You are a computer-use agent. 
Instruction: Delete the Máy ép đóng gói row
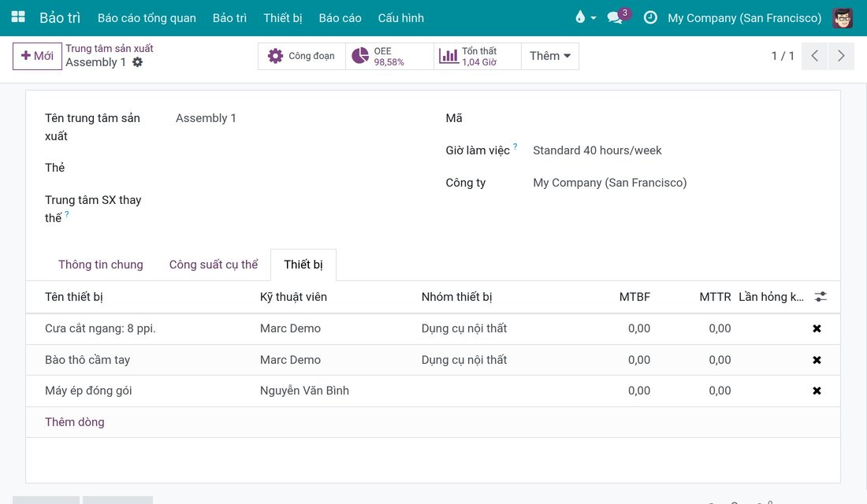point(817,391)
